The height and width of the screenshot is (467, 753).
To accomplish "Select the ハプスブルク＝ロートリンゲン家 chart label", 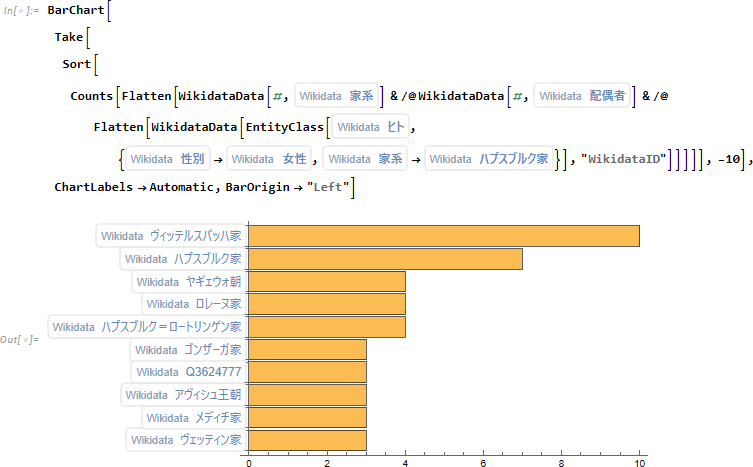I will (x=146, y=327).
